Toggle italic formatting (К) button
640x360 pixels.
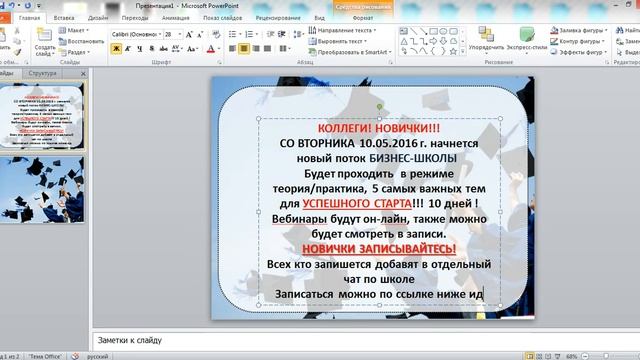[128, 49]
